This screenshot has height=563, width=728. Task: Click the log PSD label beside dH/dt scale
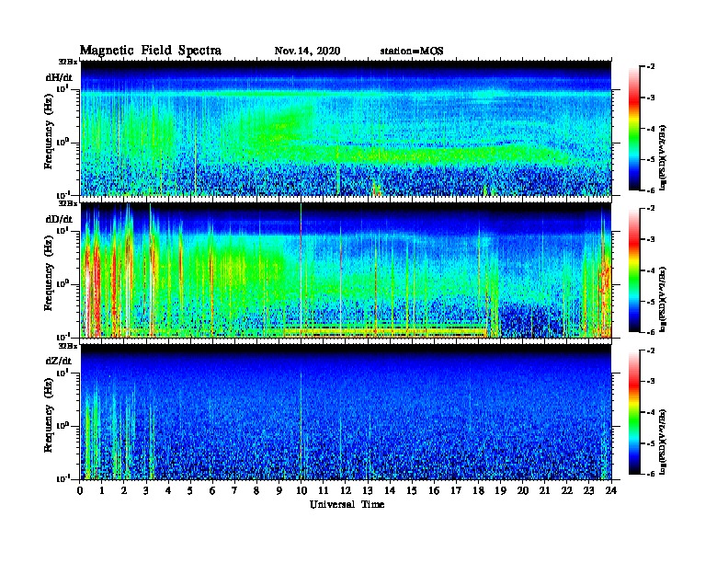point(664,156)
